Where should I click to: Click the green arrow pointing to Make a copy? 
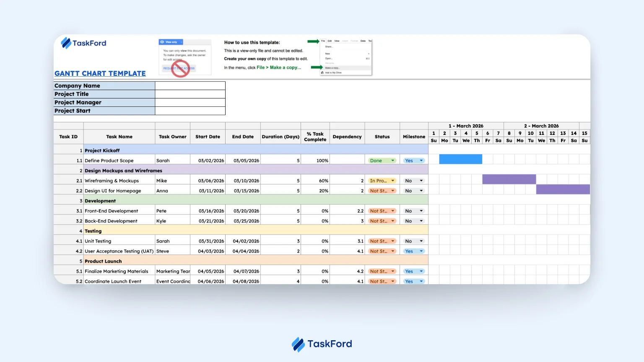(x=316, y=67)
